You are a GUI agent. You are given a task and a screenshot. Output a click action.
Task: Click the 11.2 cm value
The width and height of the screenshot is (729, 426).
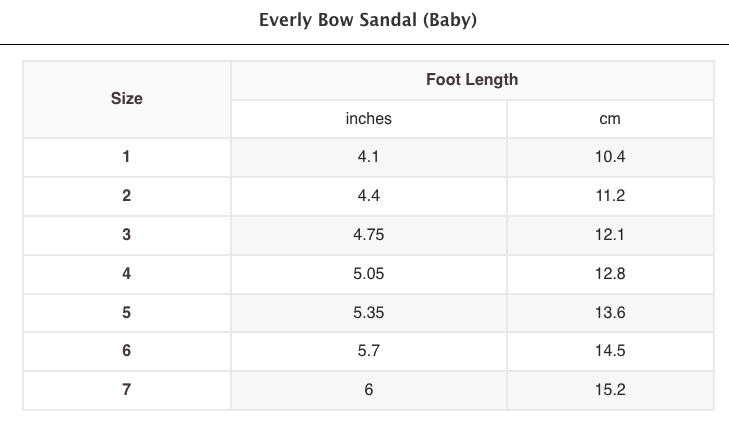click(x=610, y=196)
